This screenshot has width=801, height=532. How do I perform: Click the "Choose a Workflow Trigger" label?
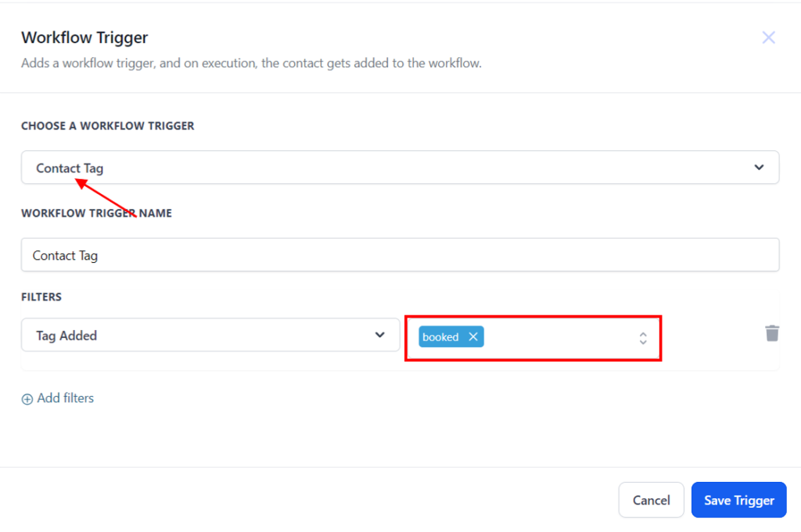pyautogui.click(x=107, y=126)
